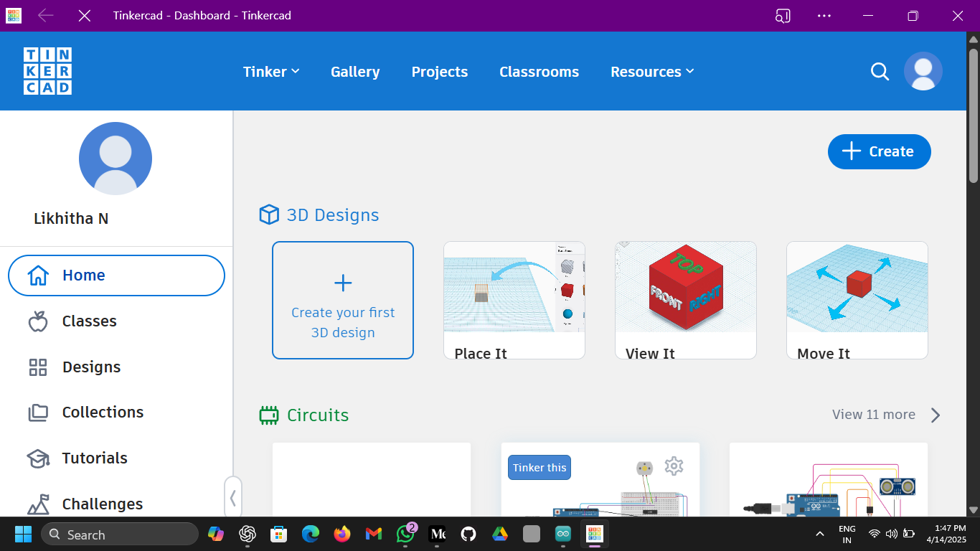Open Classrooms in the top navigation
Image resolution: width=980 pixels, height=551 pixels.
[x=539, y=72]
